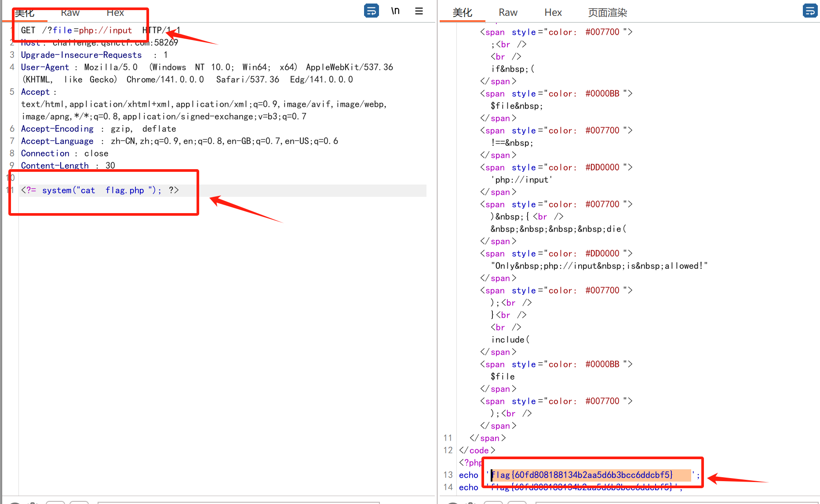Click 'flag.php' in the request body
Image resolution: width=820 pixels, height=504 pixels.
(124, 190)
